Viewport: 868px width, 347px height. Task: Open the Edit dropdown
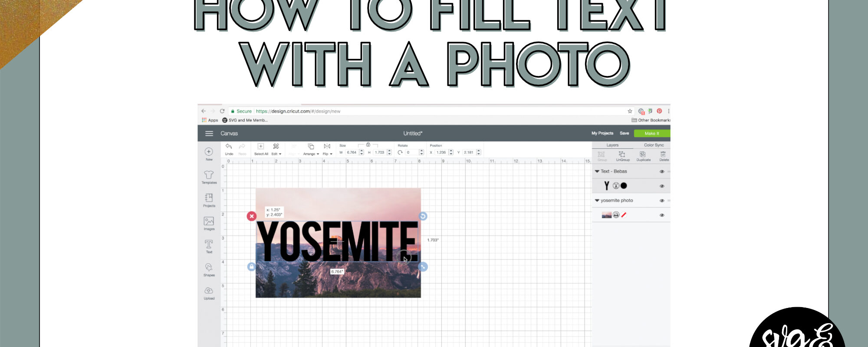click(x=276, y=149)
